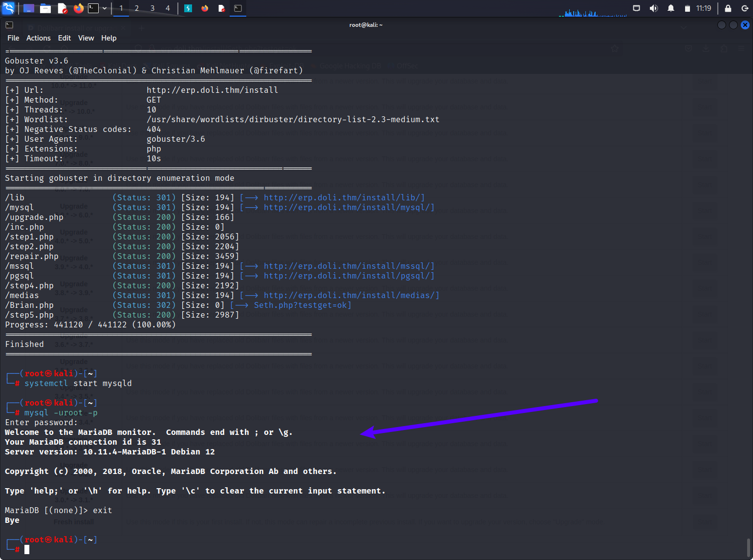Open the File menu
The height and width of the screenshot is (560, 753).
[x=13, y=38]
